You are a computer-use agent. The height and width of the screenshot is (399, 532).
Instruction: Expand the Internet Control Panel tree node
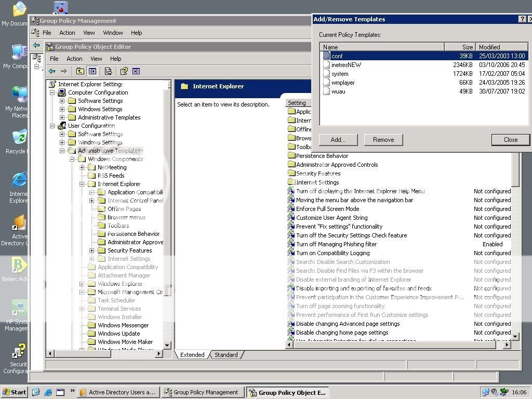click(x=91, y=201)
